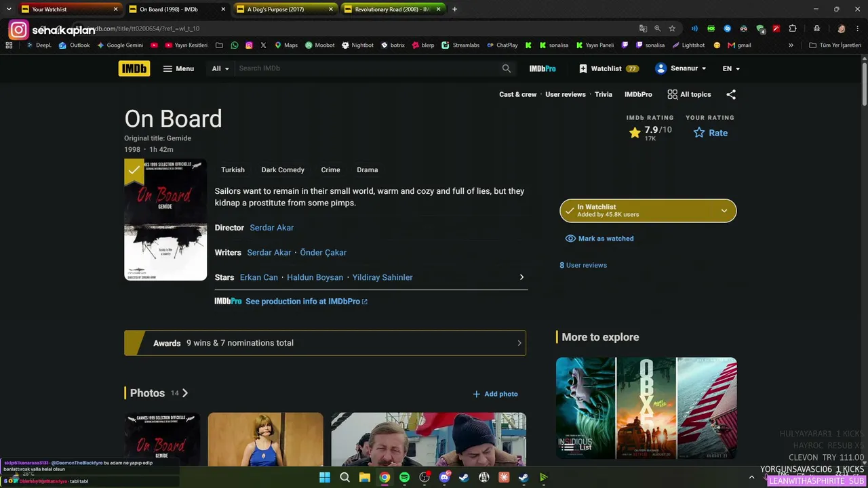Open star Erkan Can's page
868x488 pixels.
[x=259, y=277]
